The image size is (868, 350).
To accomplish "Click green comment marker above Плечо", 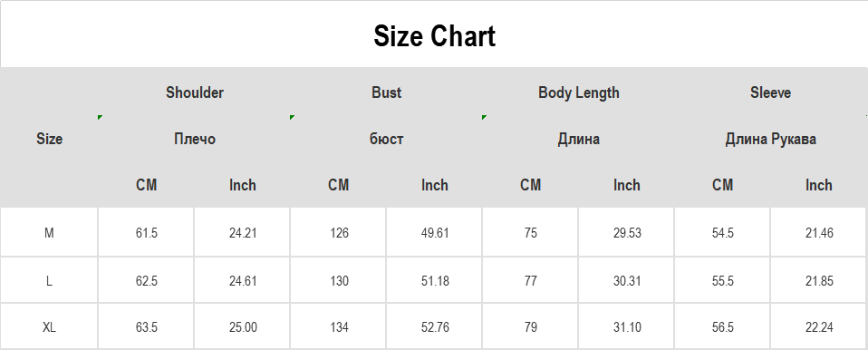I will (101, 117).
